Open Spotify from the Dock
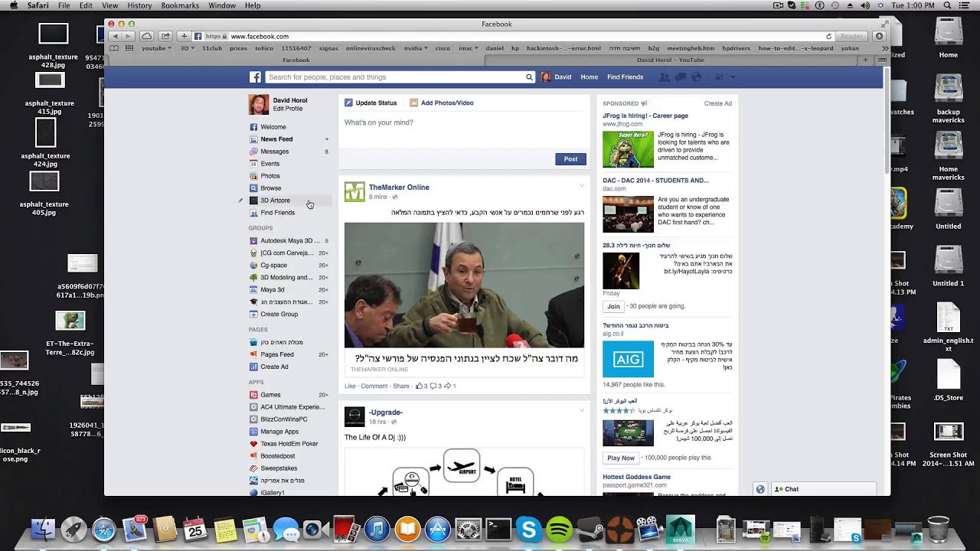The image size is (980, 551). pyautogui.click(x=559, y=529)
